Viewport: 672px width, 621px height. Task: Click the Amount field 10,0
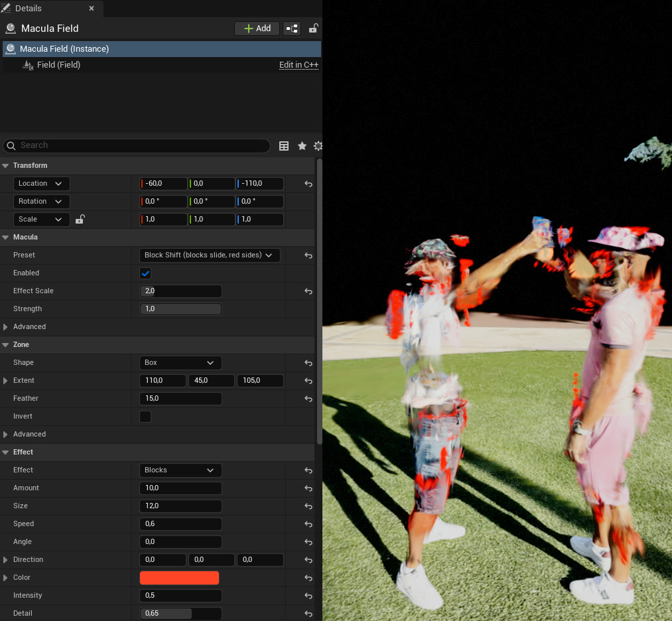[x=180, y=488]
